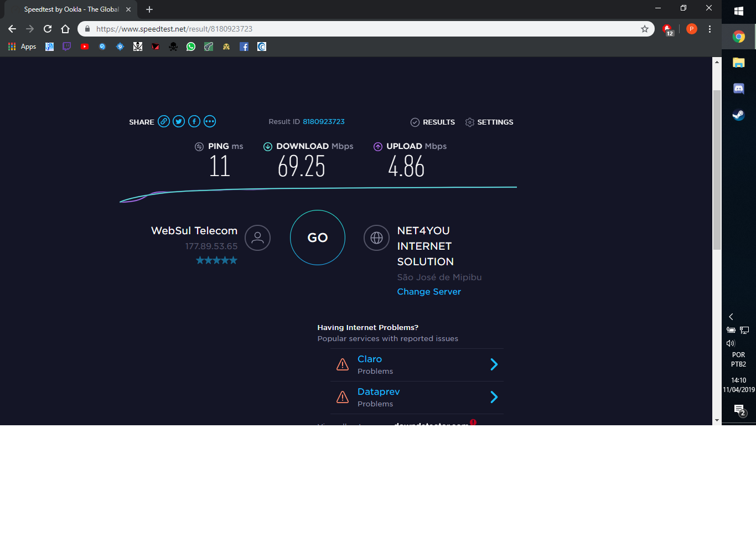Click the ping icon beside PING ms
756x536 pixels.
199,147
